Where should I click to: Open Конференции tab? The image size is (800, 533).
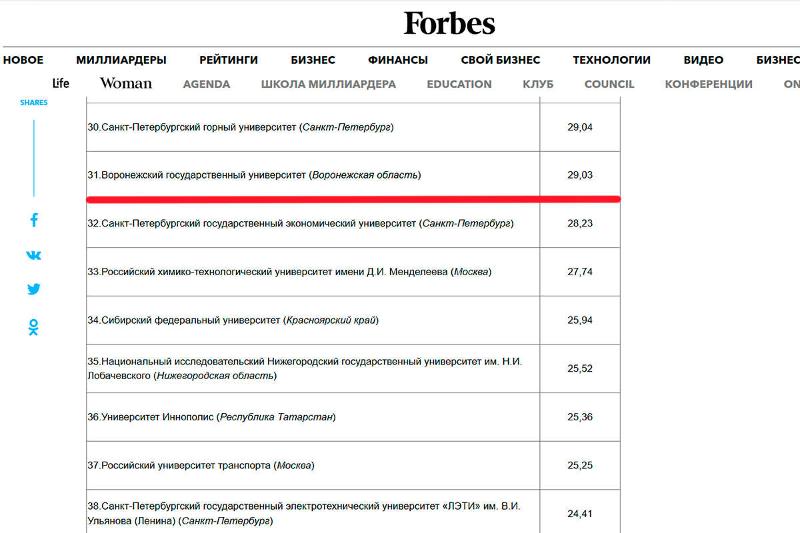click(708, 84)
